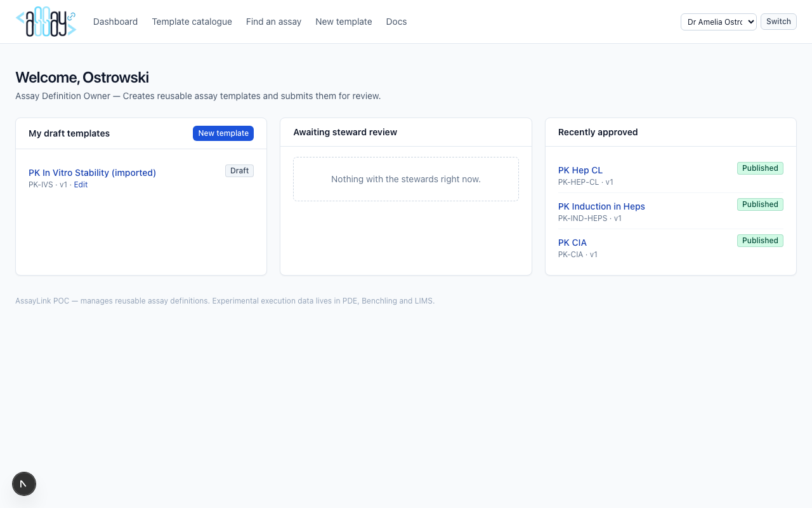Open Find an assay page
The image size is (812, 508).
[x=273, y=22]
